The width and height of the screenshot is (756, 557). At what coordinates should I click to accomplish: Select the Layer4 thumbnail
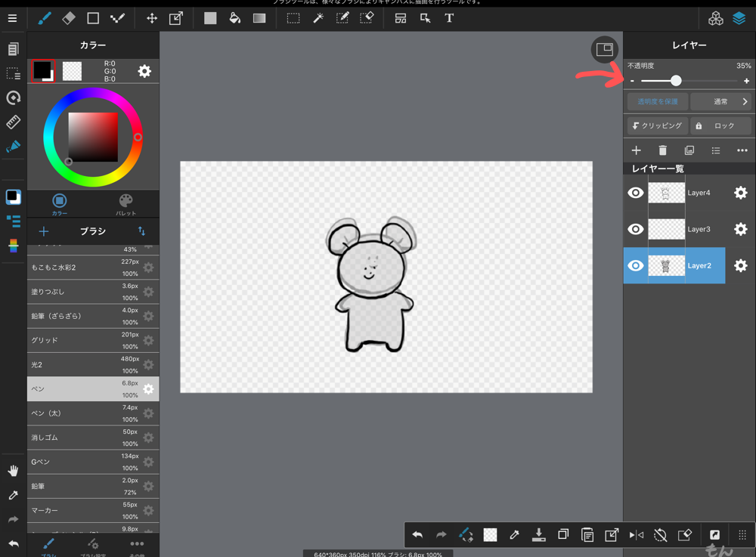pos(666,193)
